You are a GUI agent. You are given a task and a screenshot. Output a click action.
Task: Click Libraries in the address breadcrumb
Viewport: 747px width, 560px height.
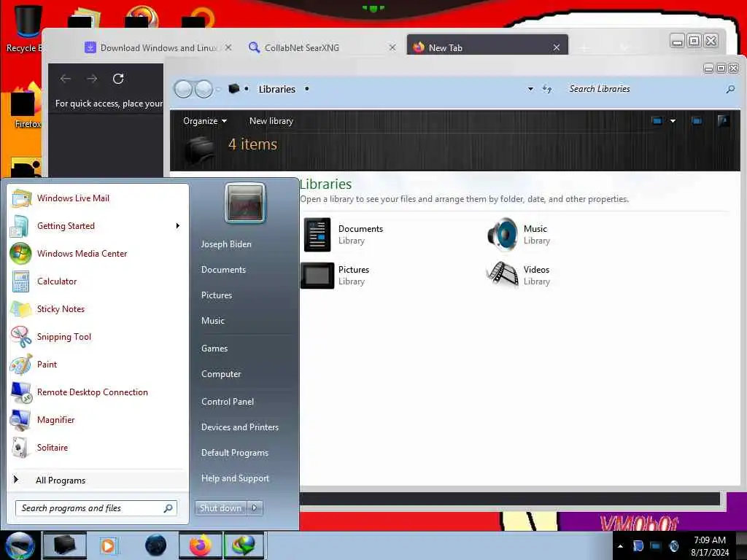[276, 89]
